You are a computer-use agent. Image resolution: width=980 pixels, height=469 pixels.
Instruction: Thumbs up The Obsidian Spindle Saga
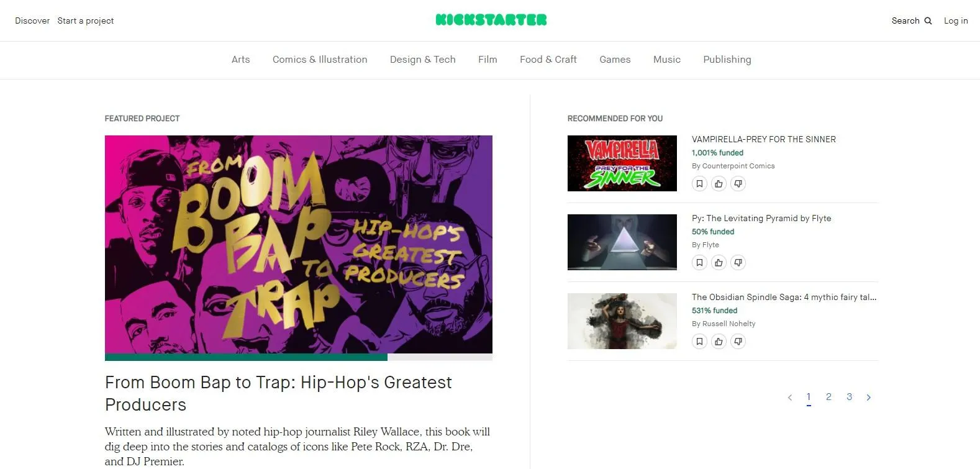[x=719, y=342]
